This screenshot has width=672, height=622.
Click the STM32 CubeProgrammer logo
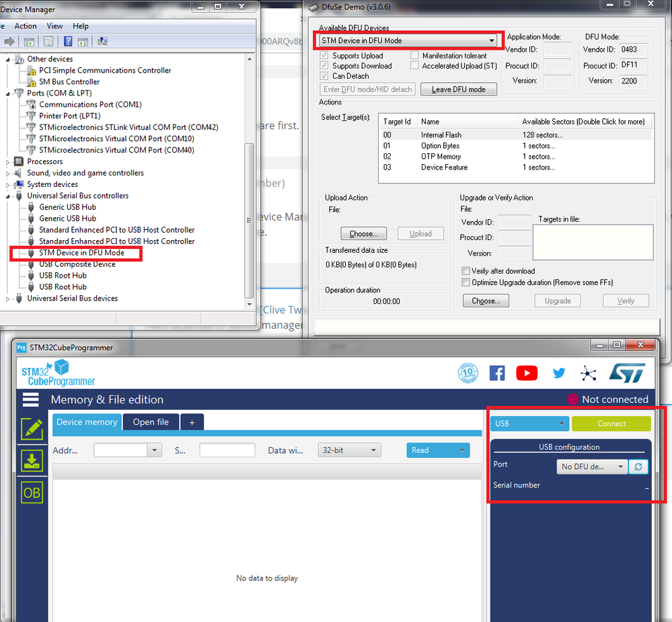(x=58, y=373)
